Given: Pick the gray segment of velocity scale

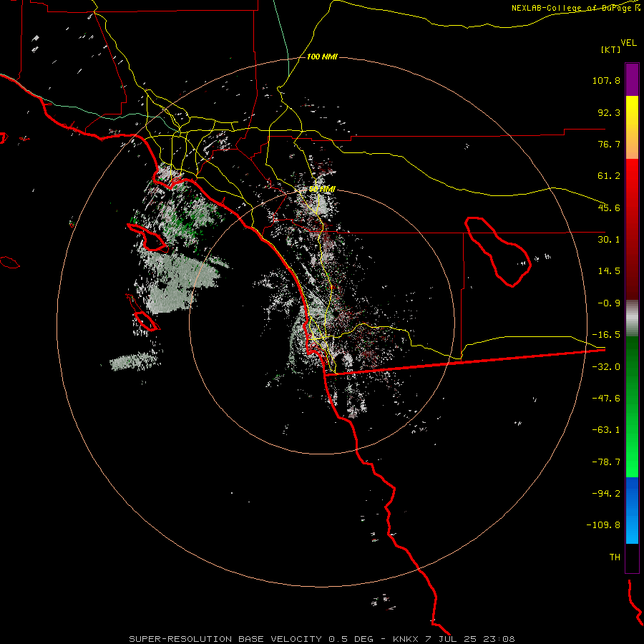Looking at the screenshot, I should click(x=632, y=318).
